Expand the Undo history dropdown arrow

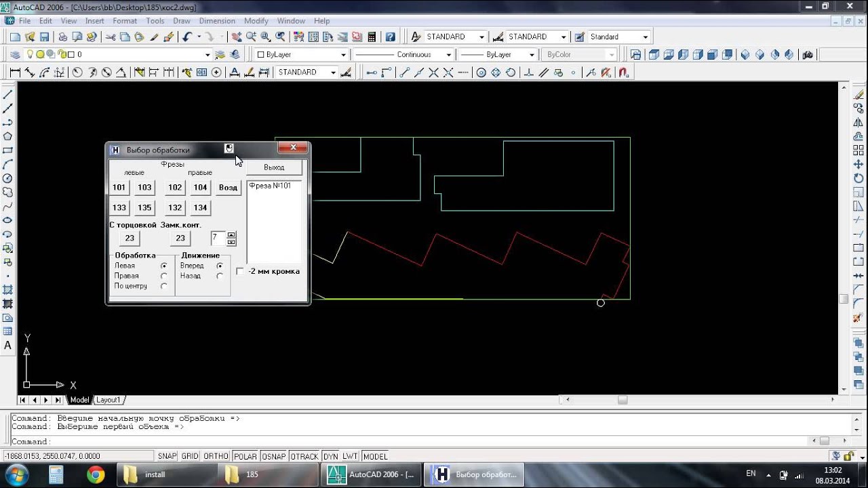199,37
